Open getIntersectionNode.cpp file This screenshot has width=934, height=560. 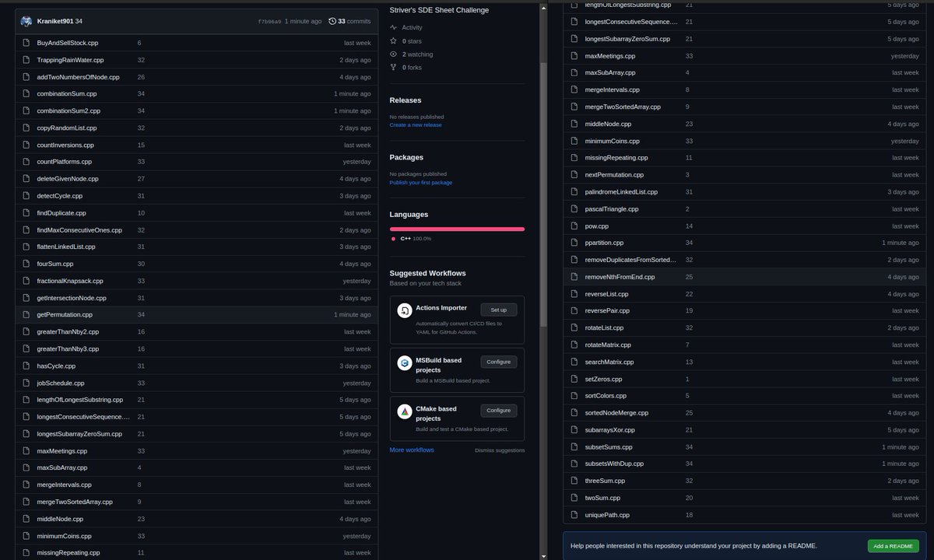pyautogui.click(x=72, y=298)
